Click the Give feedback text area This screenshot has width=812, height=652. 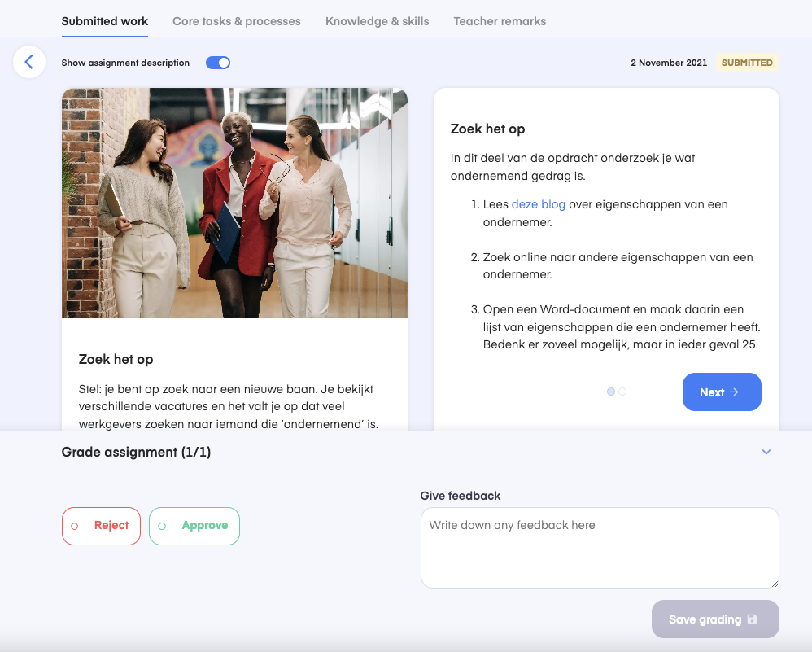pos(600,547)
